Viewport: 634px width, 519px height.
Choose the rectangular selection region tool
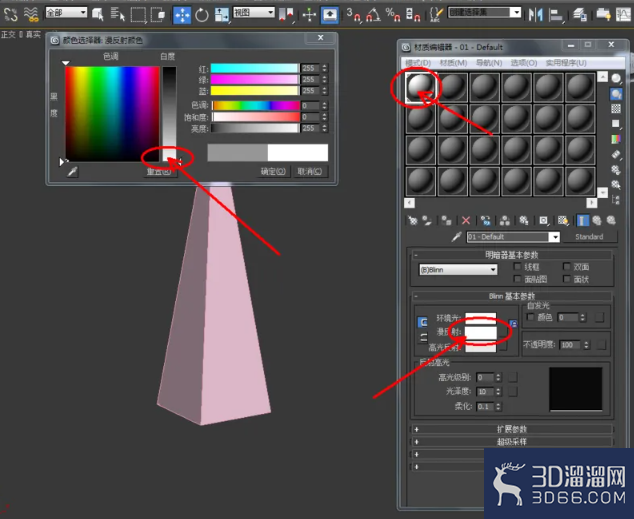(138, 15)
